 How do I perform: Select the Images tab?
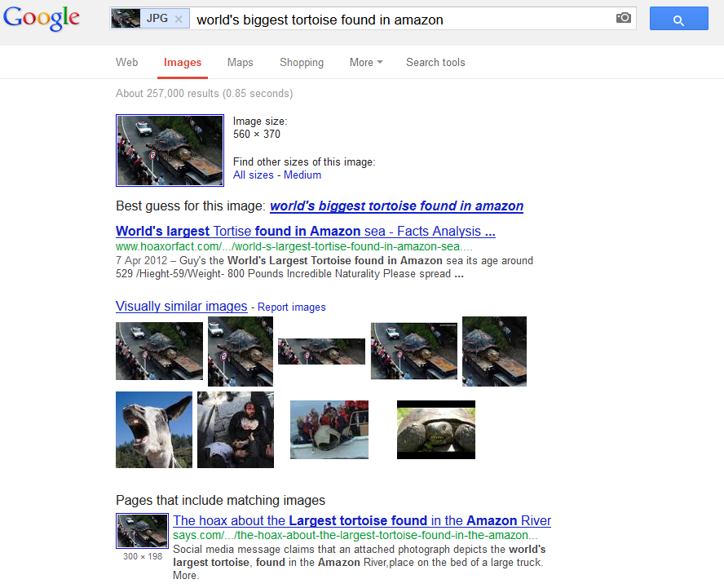[x=183, y=62]
